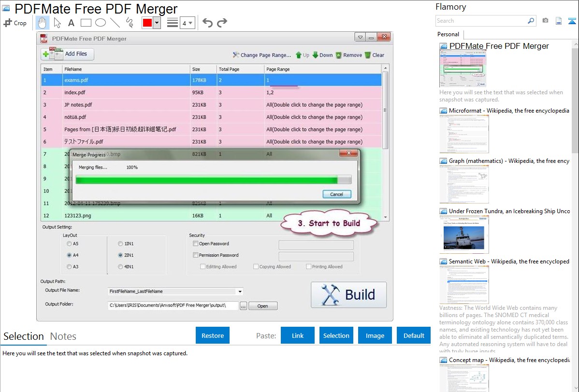Paste as Selection
The width and height of the screenshot is (579, 392).
pos(336,335)
